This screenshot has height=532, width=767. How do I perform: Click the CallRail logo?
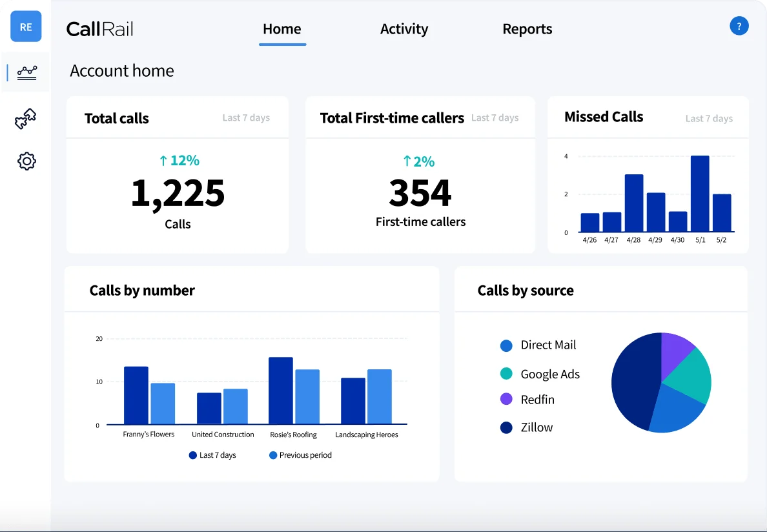(100, 29)
